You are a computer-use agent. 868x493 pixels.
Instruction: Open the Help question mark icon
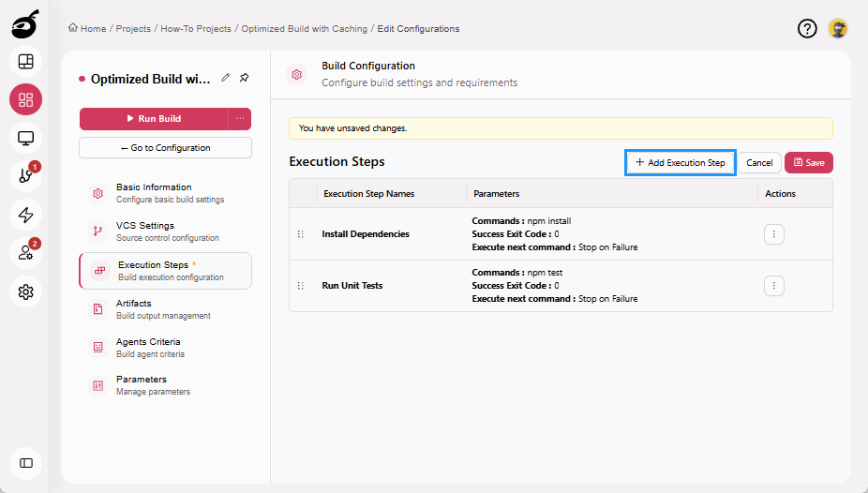tap(807, 28)
